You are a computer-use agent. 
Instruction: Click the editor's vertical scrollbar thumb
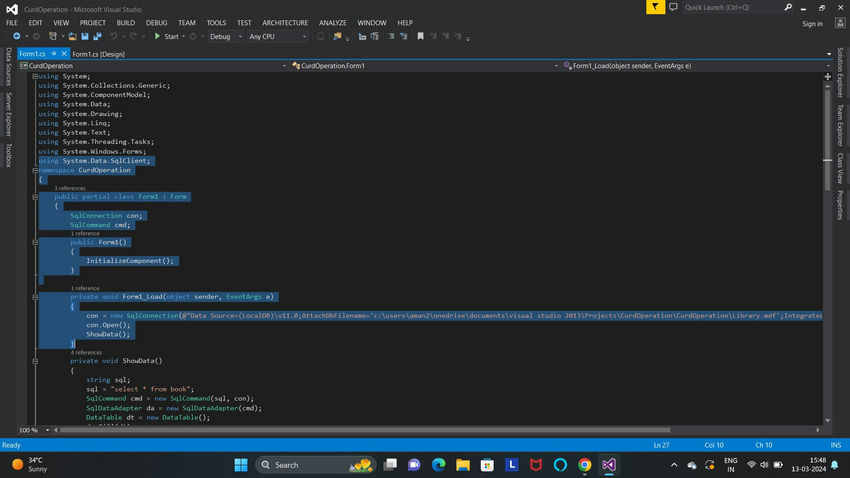827,140
